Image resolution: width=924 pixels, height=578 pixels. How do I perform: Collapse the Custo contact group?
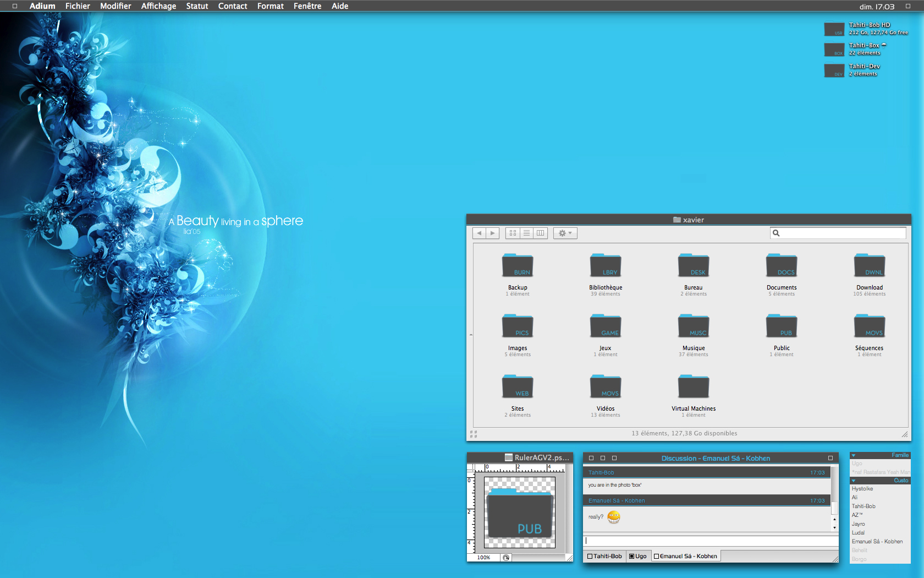(x=853, y=481)
